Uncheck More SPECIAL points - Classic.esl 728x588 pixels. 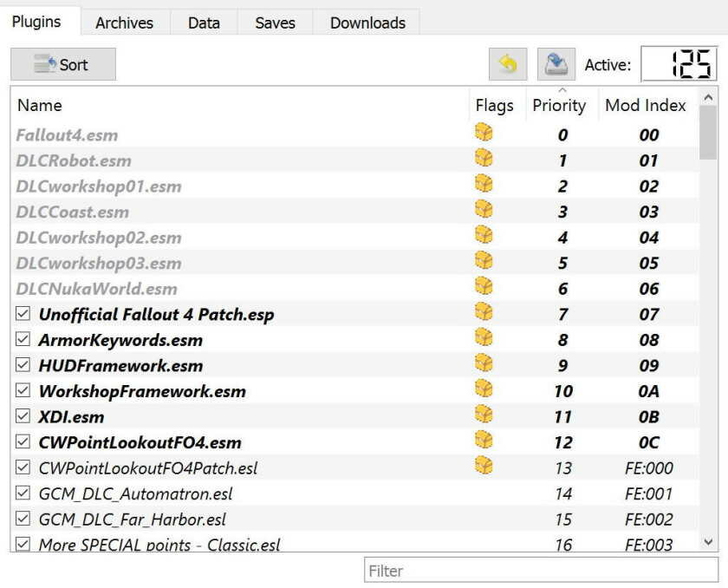[23, 544]
